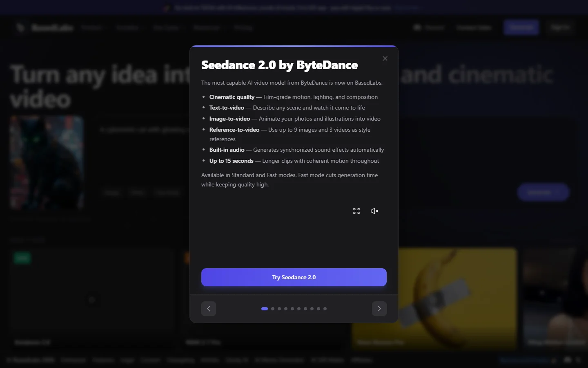This screenshot has height=368, width=588.
Task: Expand the Product navigation dropdown
Action: point(92,27)
